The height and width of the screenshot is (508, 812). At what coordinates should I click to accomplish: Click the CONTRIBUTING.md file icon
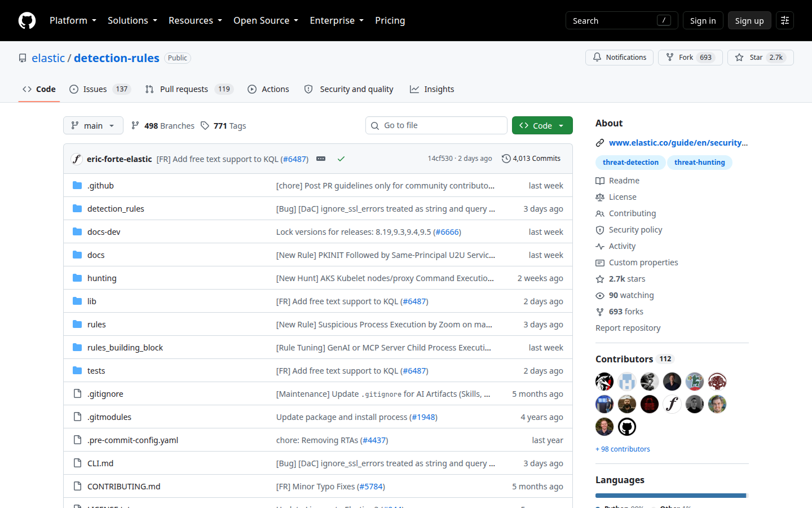tap(77, 486)
